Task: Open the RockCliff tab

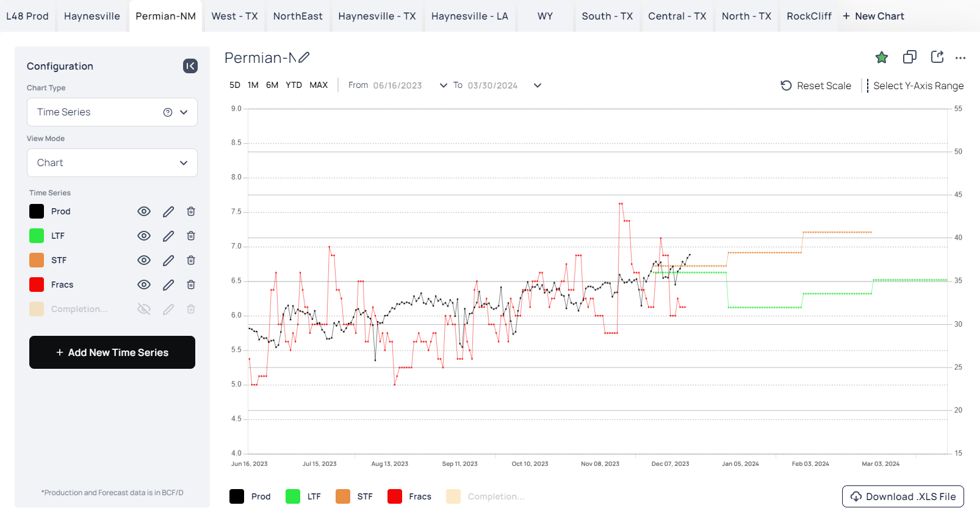Action: [x=809, y=16]
